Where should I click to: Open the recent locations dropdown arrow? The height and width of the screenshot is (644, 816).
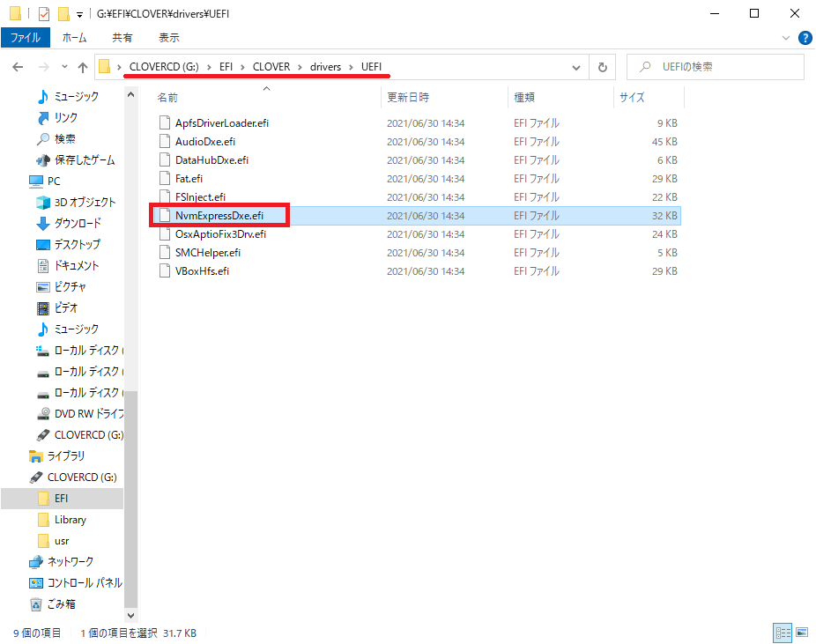click(x=64, y=67)
